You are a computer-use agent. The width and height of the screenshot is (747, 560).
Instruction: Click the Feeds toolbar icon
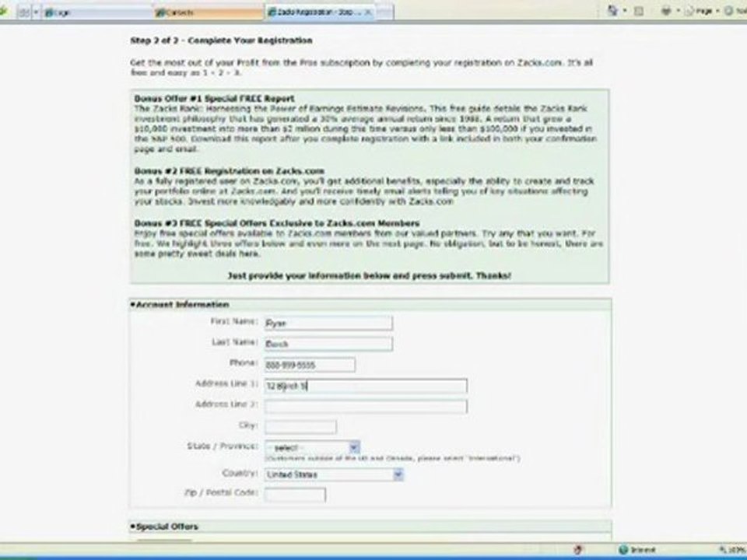point(639,11)
